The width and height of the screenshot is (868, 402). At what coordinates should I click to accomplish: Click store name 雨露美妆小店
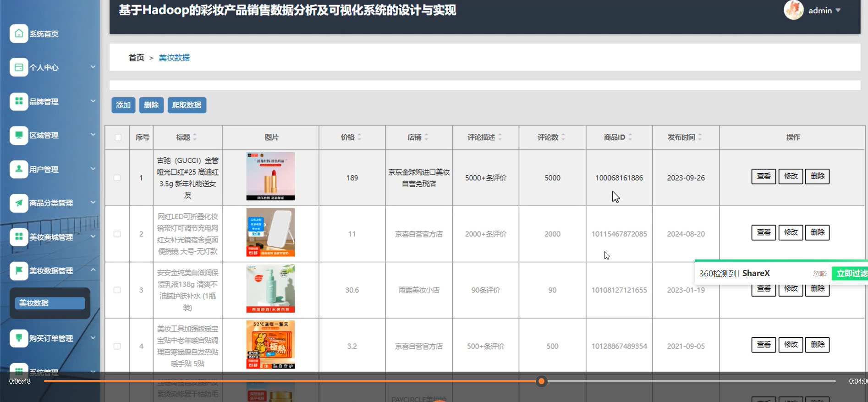pos(419,290)
